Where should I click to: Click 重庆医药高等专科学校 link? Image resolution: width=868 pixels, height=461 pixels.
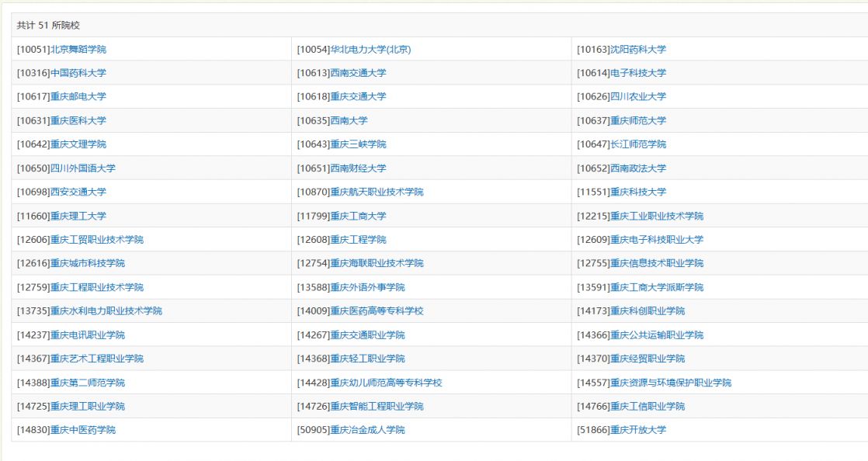377,311
